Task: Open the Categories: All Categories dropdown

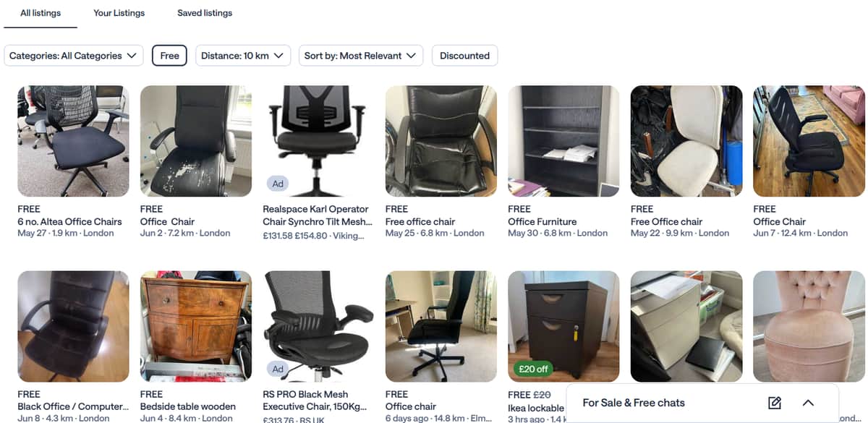Action: coord(73,56)
